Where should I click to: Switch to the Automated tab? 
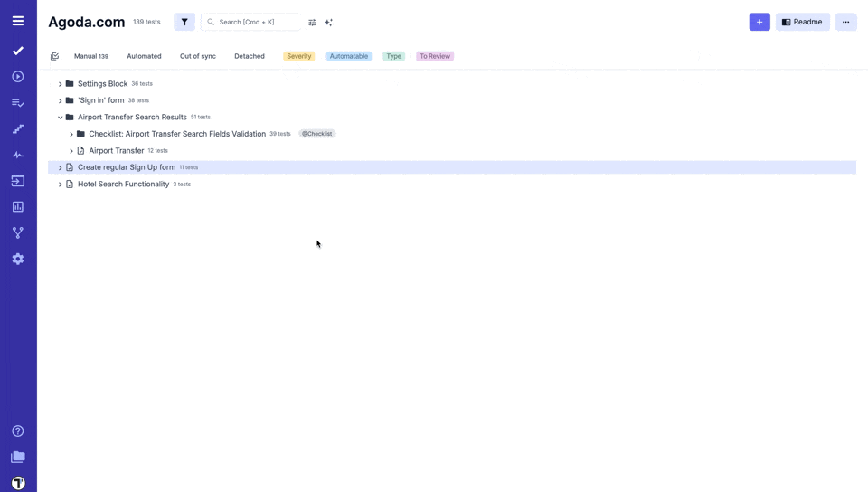pyautogui.click(x=144, y=56)
